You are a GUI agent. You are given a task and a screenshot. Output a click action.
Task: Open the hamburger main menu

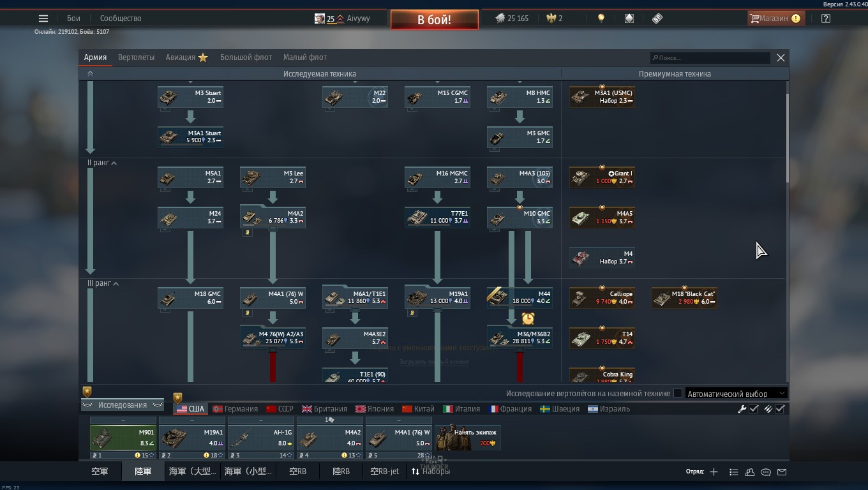43,19
